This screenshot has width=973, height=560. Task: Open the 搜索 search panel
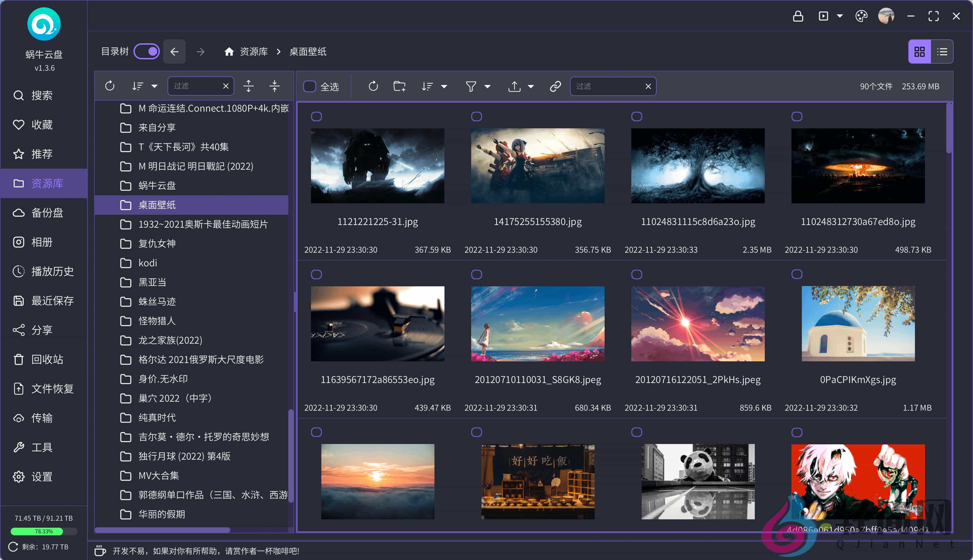tap(42, 95)
